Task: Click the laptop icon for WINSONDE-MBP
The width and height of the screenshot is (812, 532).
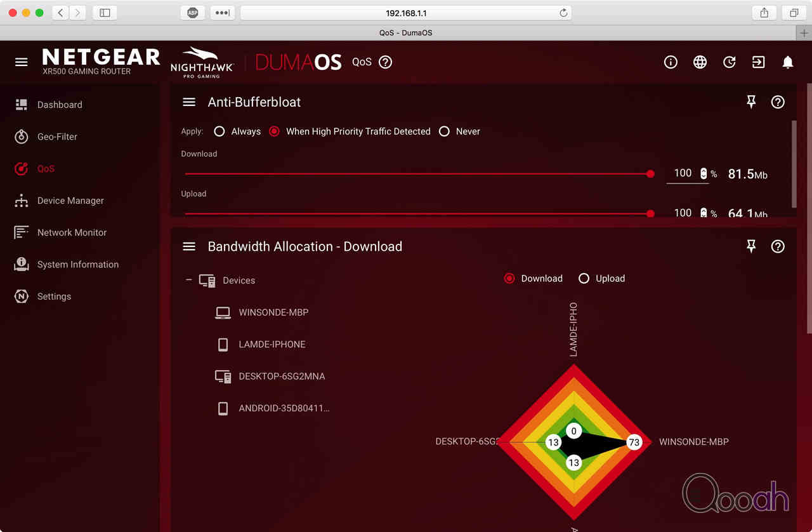Action: pos(223,312)
